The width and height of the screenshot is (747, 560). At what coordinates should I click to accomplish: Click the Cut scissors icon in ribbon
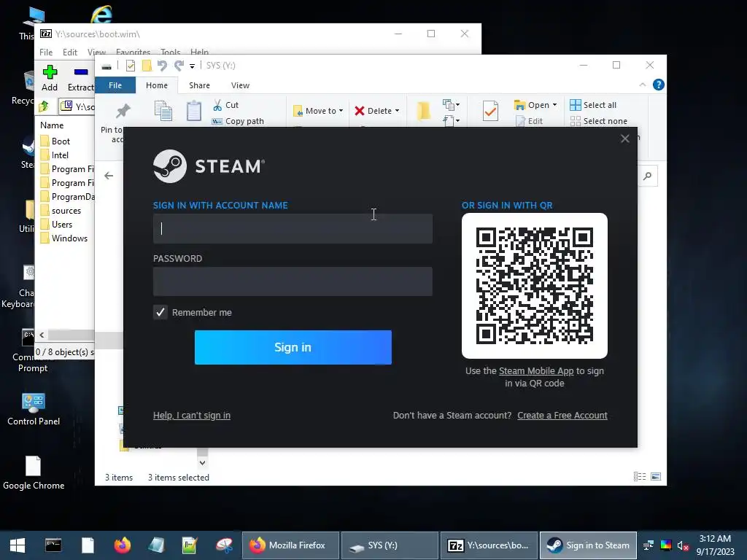coord(217,105)
